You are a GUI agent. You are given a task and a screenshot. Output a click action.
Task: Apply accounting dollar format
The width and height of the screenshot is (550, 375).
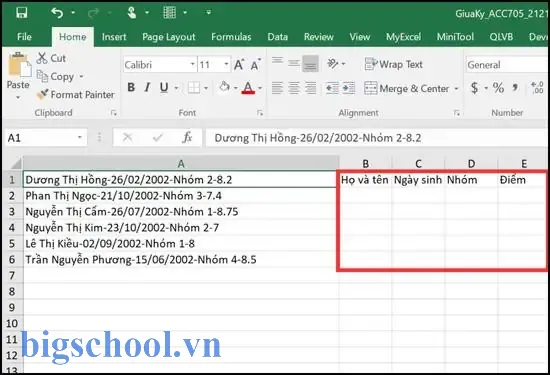[x=474, y=88]
